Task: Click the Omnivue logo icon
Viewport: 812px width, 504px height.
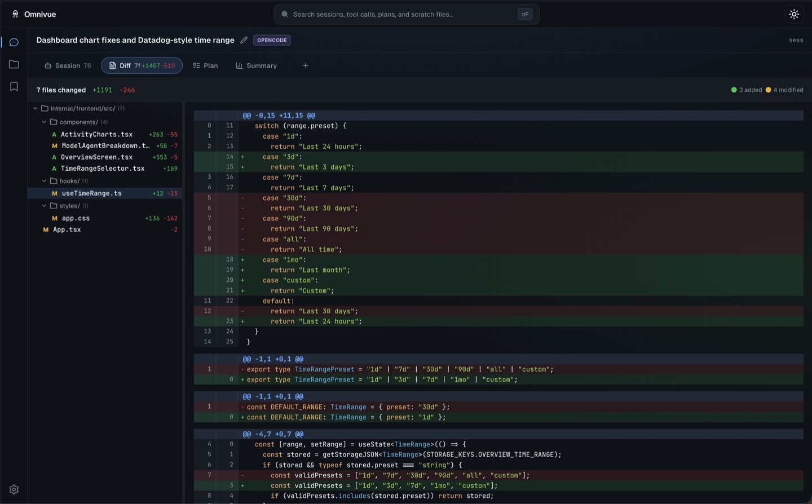Action: pos(15,14)
